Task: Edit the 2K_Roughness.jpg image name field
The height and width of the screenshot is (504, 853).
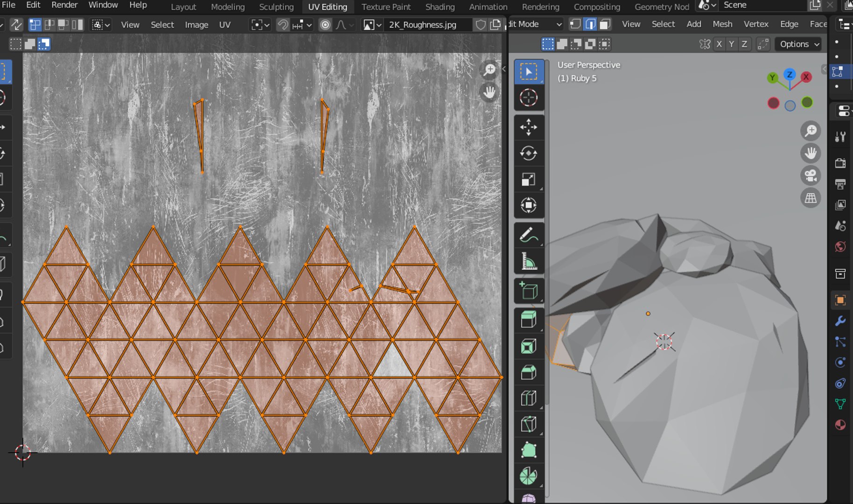Action: (423, 25)
